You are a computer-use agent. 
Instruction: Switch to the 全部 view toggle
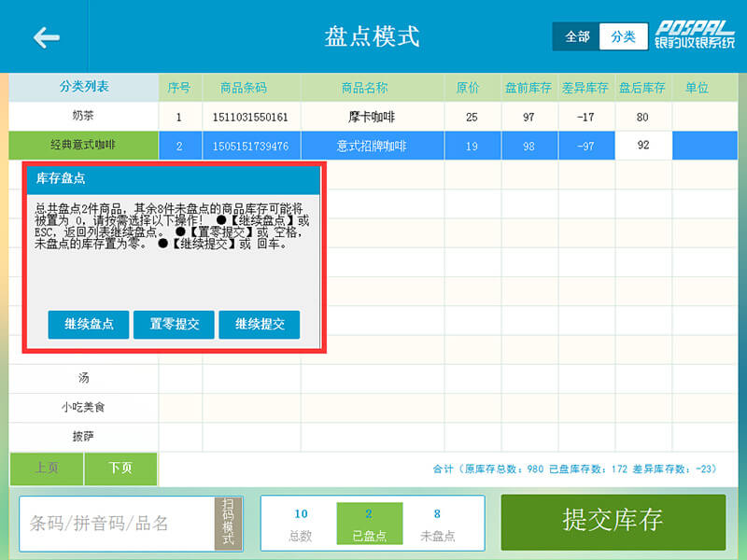577,36
